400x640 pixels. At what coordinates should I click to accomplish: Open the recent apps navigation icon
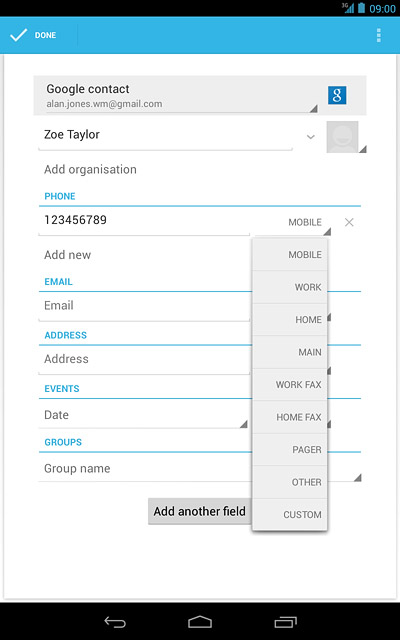click(x=285, y=622)
